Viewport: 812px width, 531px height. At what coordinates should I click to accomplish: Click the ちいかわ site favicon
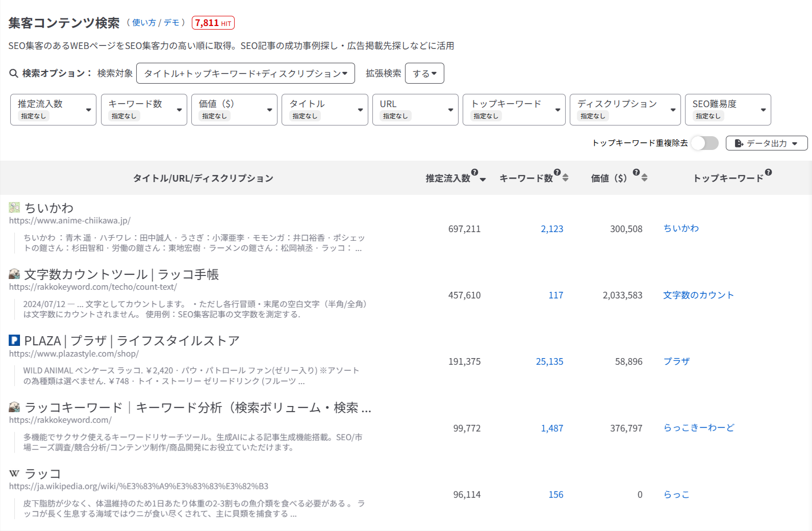pos(14,207)
